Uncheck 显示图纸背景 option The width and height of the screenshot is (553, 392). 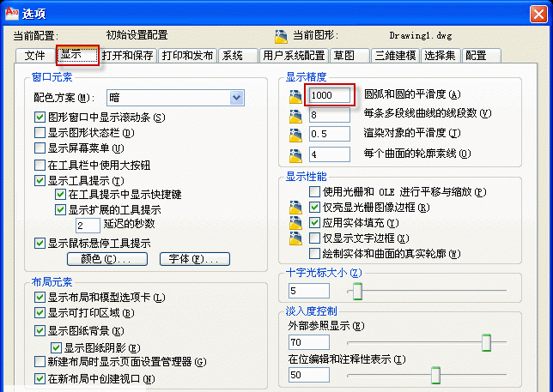(39, 330)
